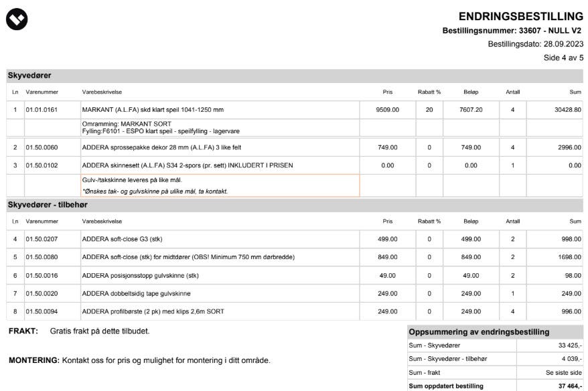
Task: Click ADDERA sprossepakke dekor 28 mm description
Action: coord(161,148)
